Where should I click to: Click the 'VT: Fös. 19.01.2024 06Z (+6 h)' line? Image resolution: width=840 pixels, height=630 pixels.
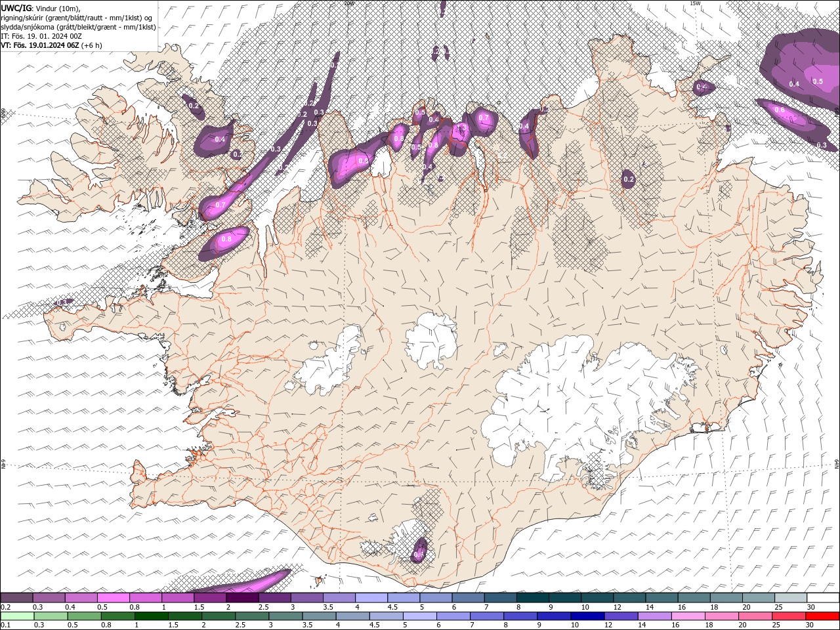51,45
